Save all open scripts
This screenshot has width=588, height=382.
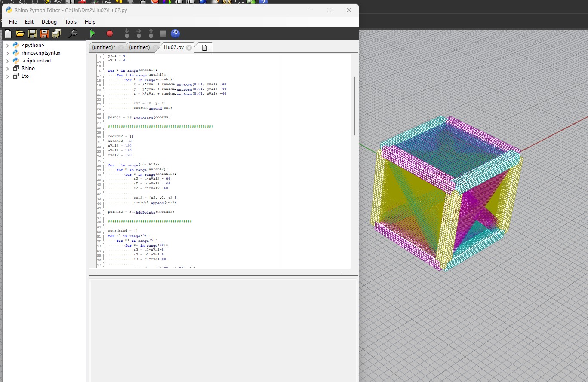(56, 33)
